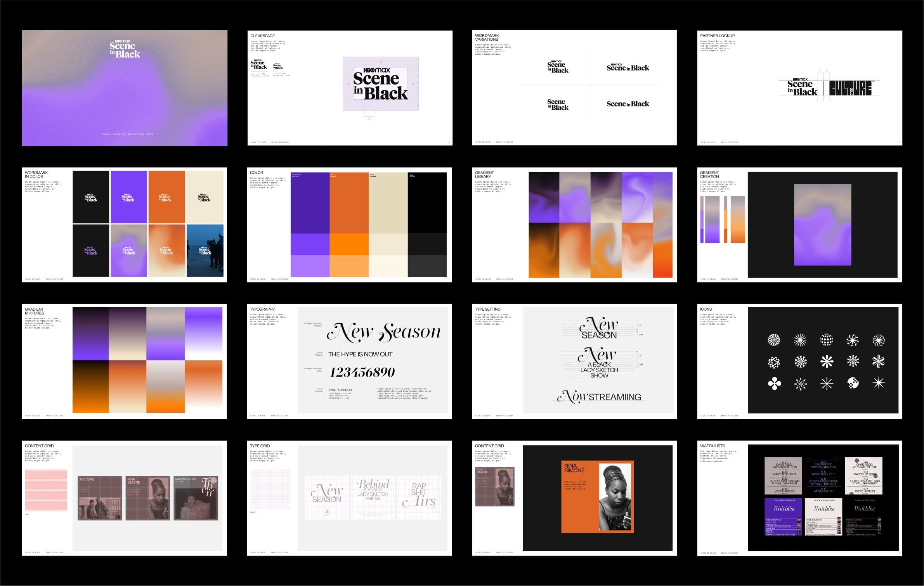Select the solid orange wordmark color tile
Image resolution: width=924 pixels, height=586 pixels.
point(166,197)
